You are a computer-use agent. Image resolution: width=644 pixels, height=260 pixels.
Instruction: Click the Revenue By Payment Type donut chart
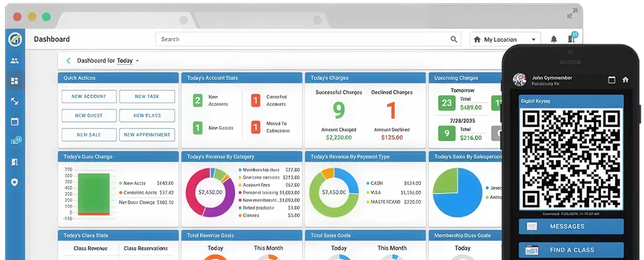click(x=334, y=192)
